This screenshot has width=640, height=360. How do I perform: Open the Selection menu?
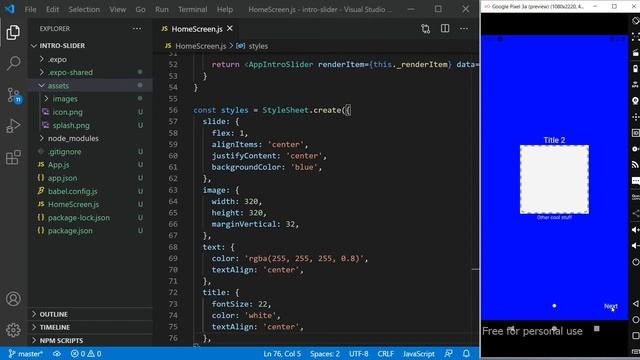point(84,9)
